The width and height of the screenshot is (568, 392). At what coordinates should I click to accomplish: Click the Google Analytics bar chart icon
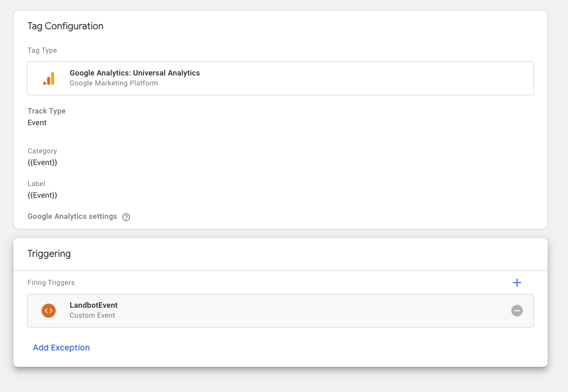pyautogui.click(x=49, y=78)
